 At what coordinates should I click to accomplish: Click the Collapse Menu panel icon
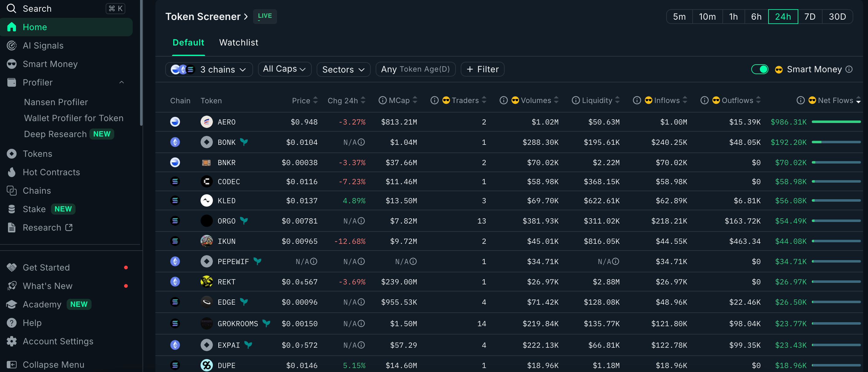(x=12, y=365)
